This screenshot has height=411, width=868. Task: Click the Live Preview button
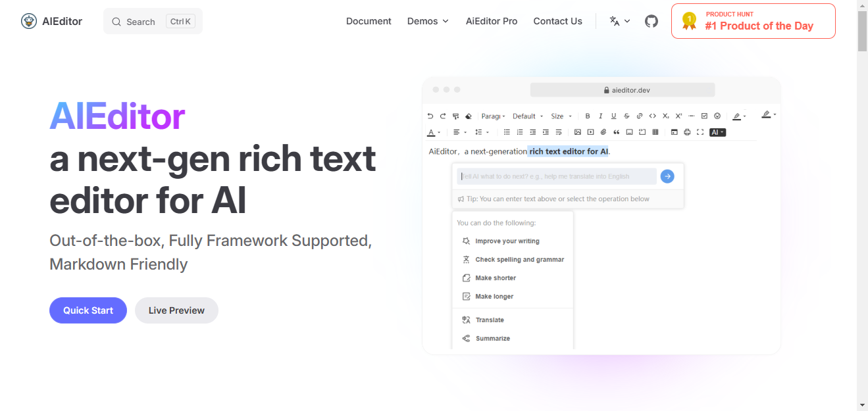click(x=176, y=310)
